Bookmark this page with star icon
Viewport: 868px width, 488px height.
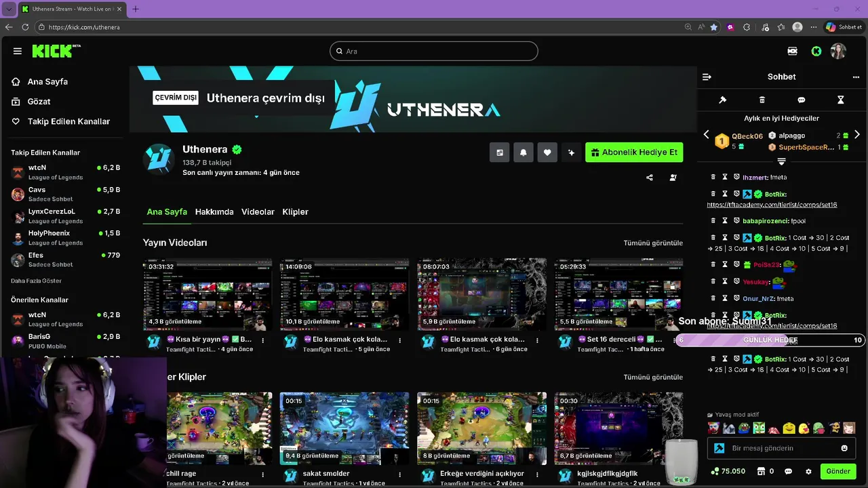[713, 27]
